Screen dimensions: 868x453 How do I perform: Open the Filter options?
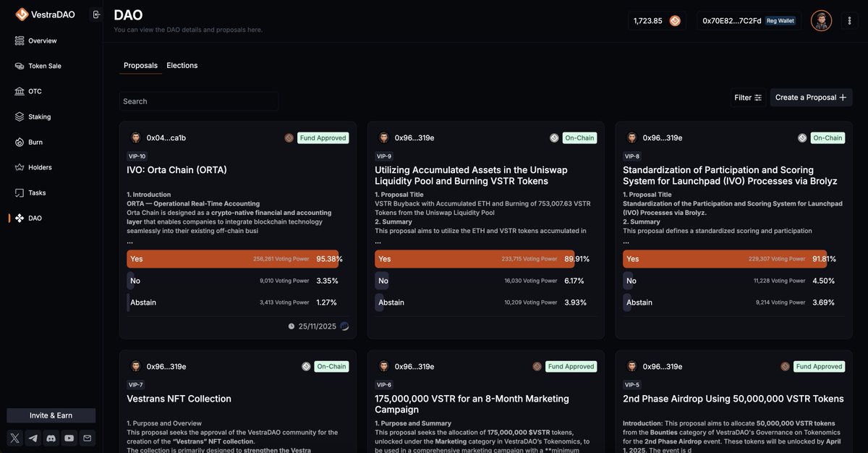coord(748,98)
